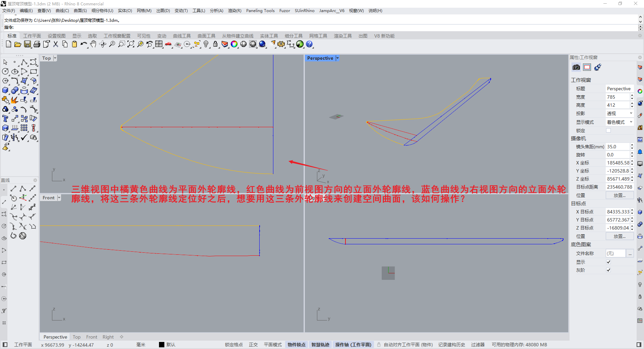This screenshot has height=349, width=644.
Task: Click the Explode tool icon
Action: point(14,100)
